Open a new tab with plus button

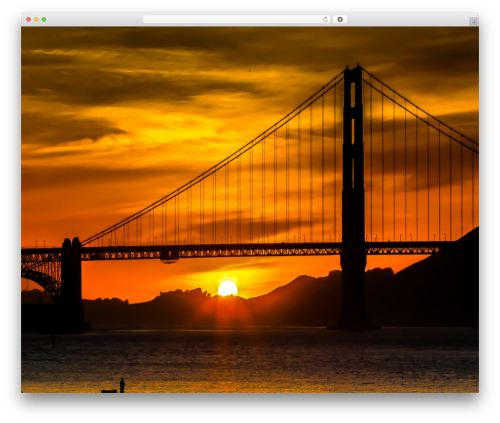pyautogui.click(x=474, y=22)
